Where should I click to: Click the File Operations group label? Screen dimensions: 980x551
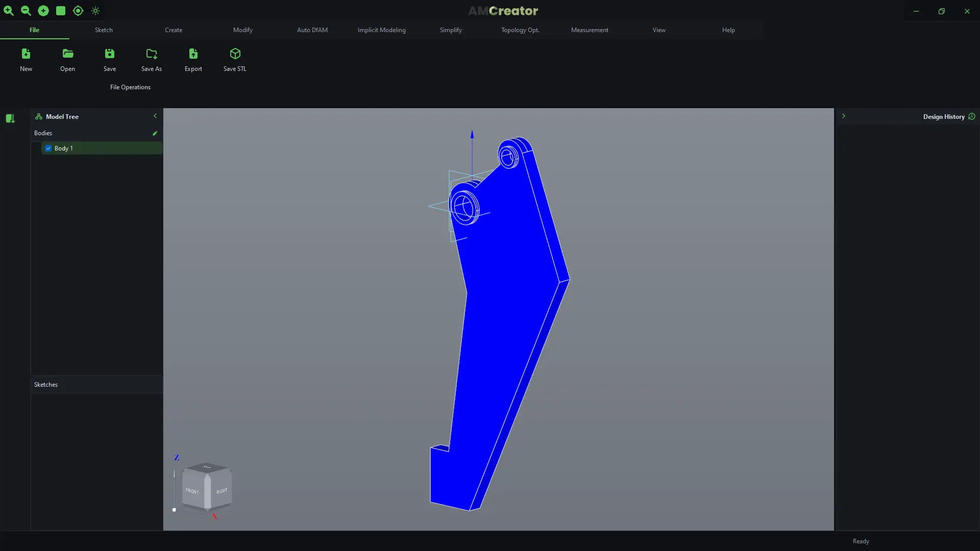pos(130,87)
